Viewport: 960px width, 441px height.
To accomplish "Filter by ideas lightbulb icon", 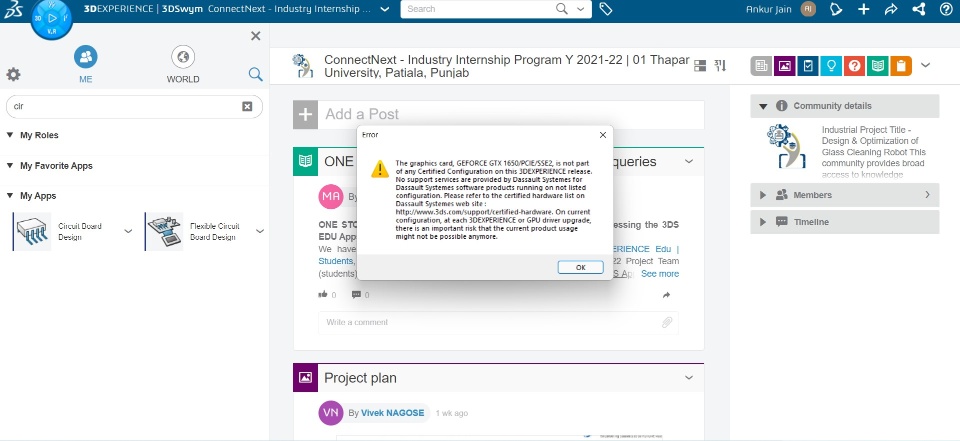I will point(830,66).
